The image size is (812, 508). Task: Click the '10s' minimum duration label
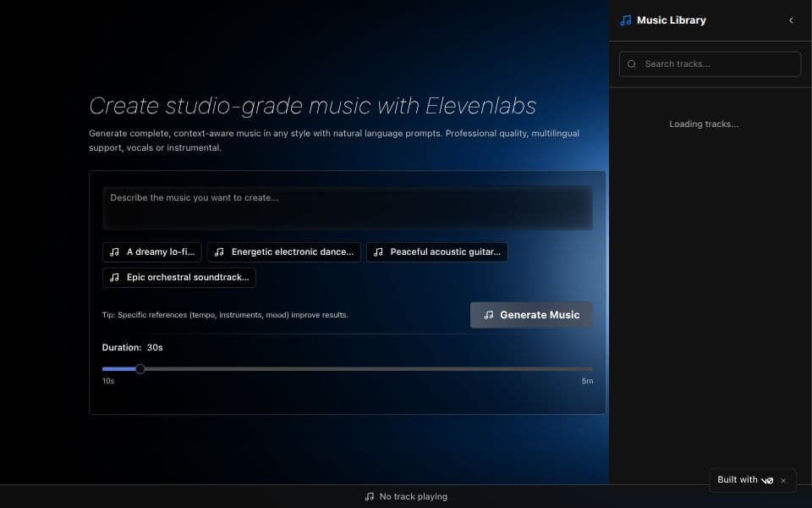pyautogui.click(x=108, y=381)
